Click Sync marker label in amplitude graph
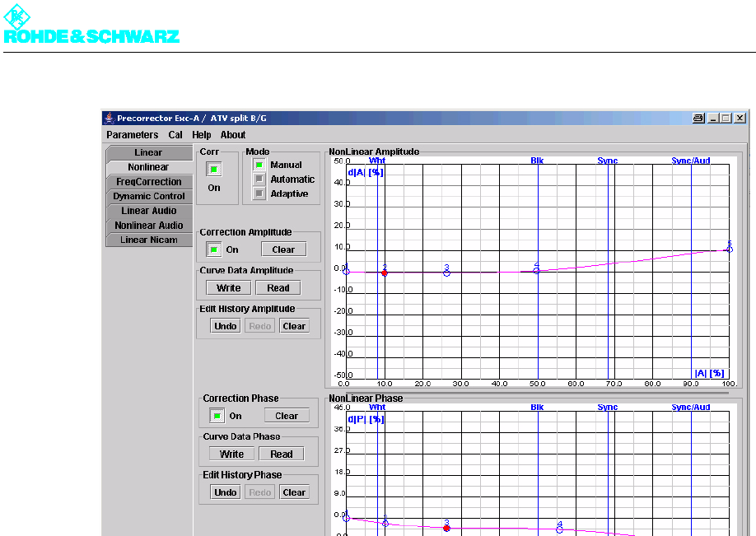This screenshot has width=756, height=536. (x=608, y=161)
